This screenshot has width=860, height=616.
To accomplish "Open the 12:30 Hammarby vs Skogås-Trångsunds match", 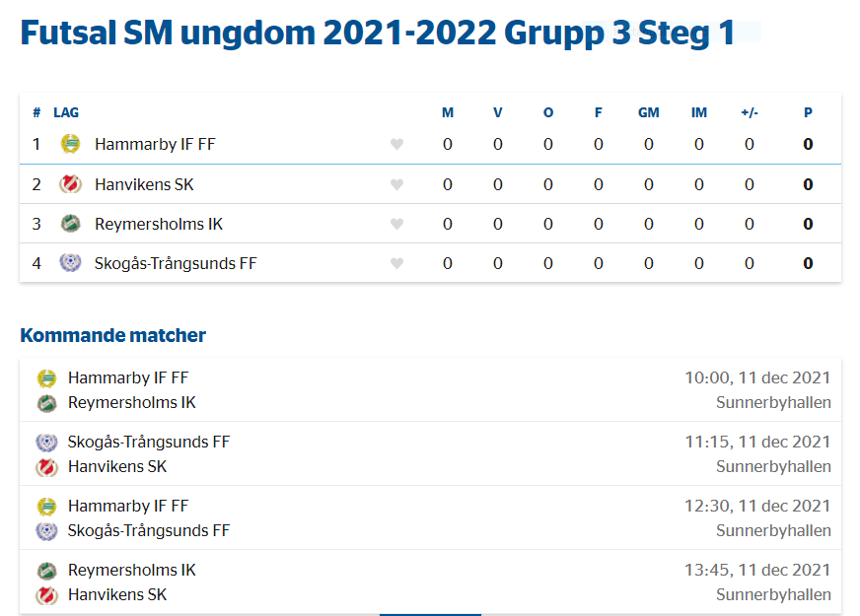I will (x=431, y=517).
